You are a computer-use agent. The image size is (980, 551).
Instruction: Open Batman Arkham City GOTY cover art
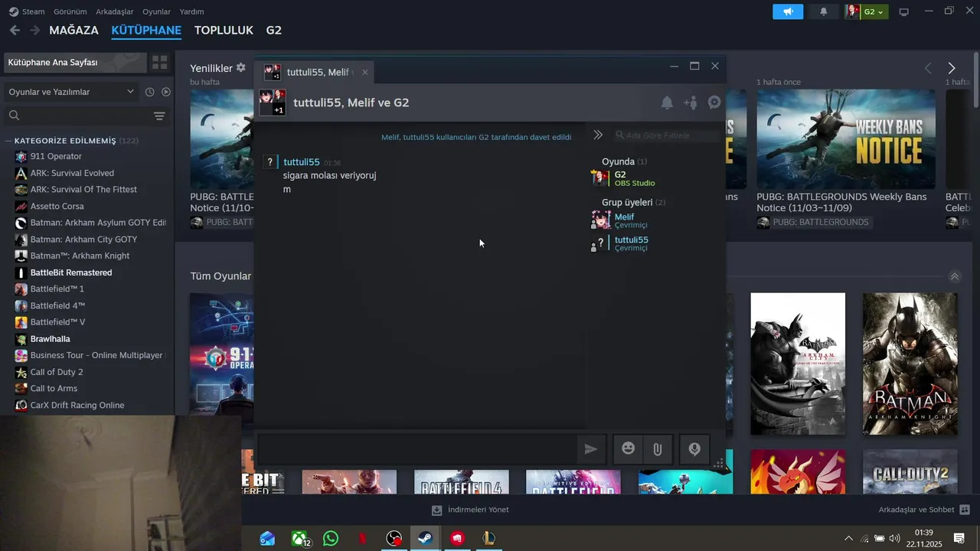pos(798,364)
